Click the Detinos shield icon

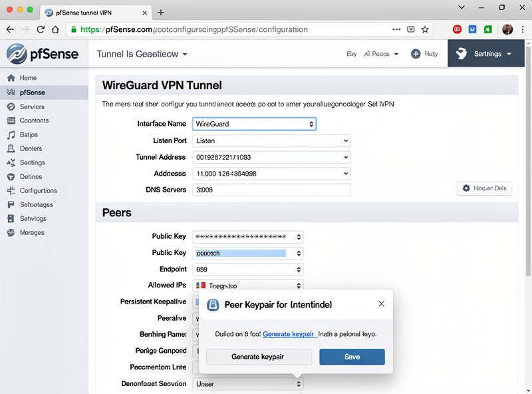(11, 177)
